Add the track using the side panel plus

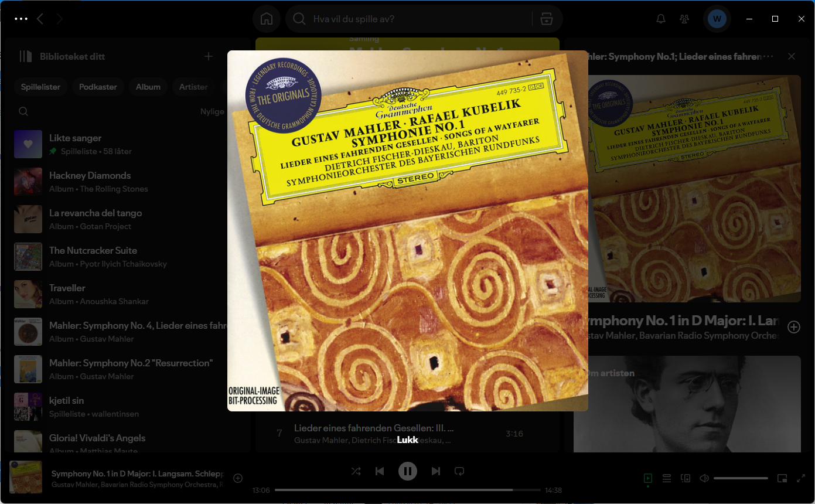pyautogui.click(x=793, y=327)
